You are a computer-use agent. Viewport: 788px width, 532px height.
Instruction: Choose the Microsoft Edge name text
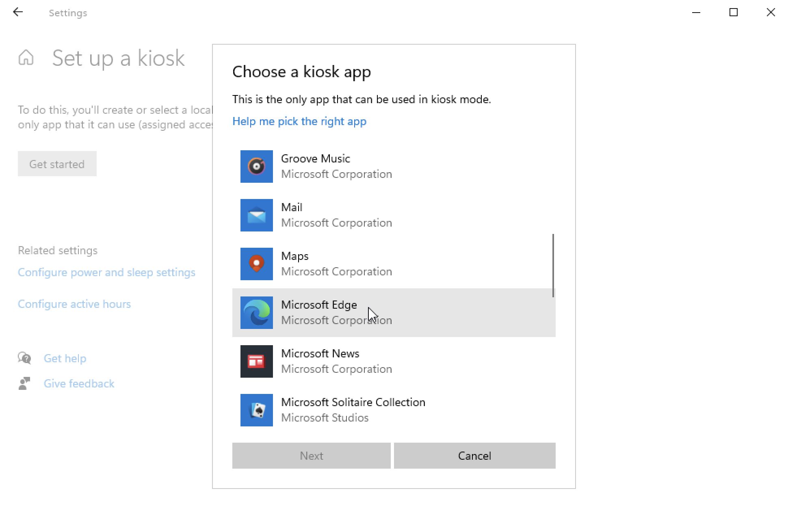319,305
